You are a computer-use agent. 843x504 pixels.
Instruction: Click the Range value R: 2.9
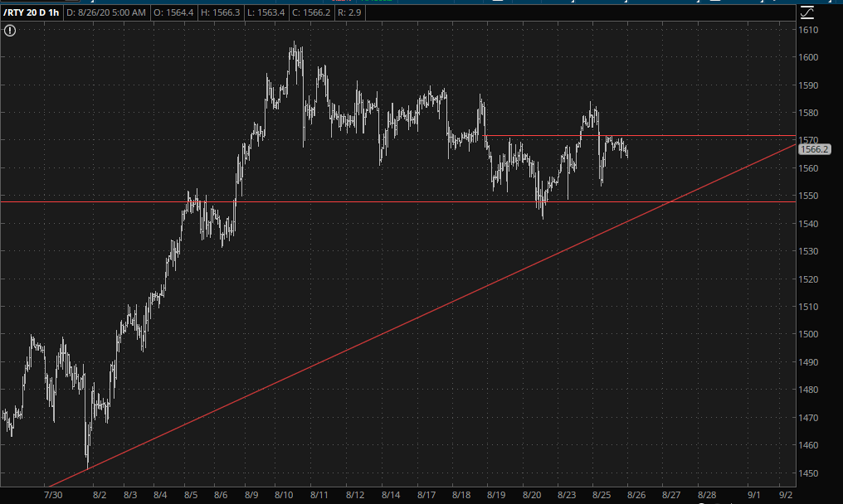pyautogui.click(x=349, y=12)
